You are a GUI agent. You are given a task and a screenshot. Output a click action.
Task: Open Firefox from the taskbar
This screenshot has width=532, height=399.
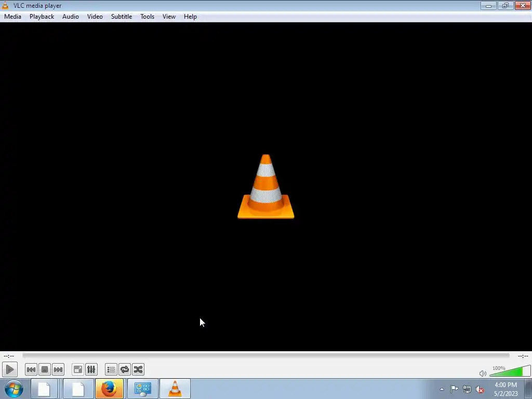(x=109, y=389)
